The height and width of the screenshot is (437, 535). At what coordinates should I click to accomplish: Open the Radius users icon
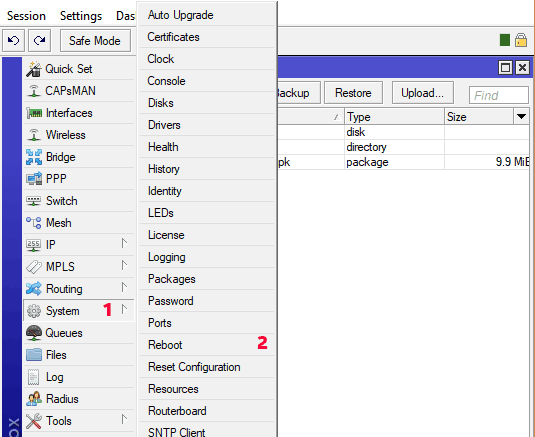click(x=34, y=399)
